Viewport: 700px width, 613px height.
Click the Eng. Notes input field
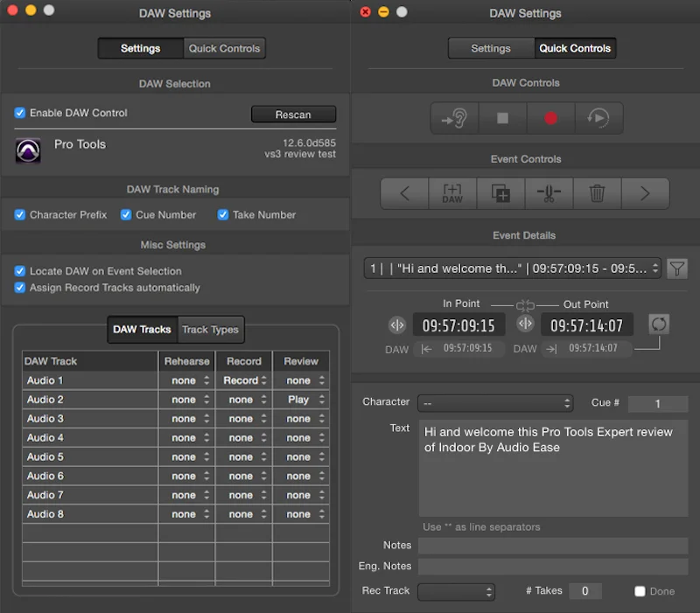pos(553,566)
